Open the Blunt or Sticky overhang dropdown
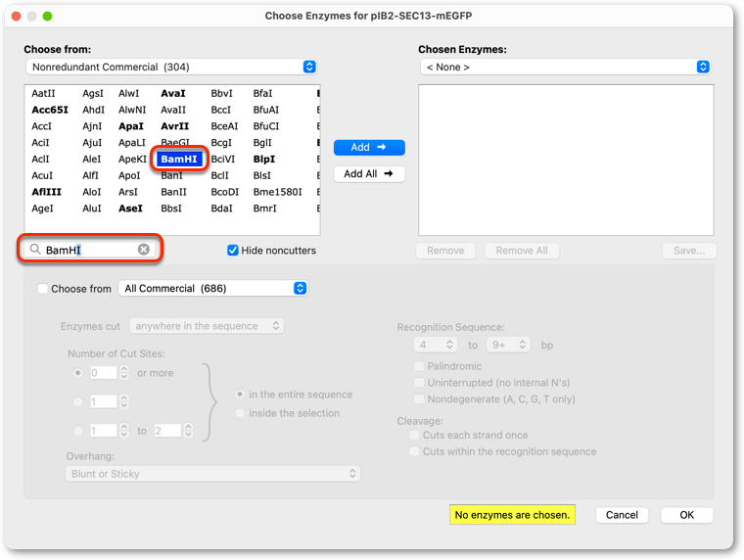The height and width of the screenshot is (560, 744). click(x=213, y=474)
